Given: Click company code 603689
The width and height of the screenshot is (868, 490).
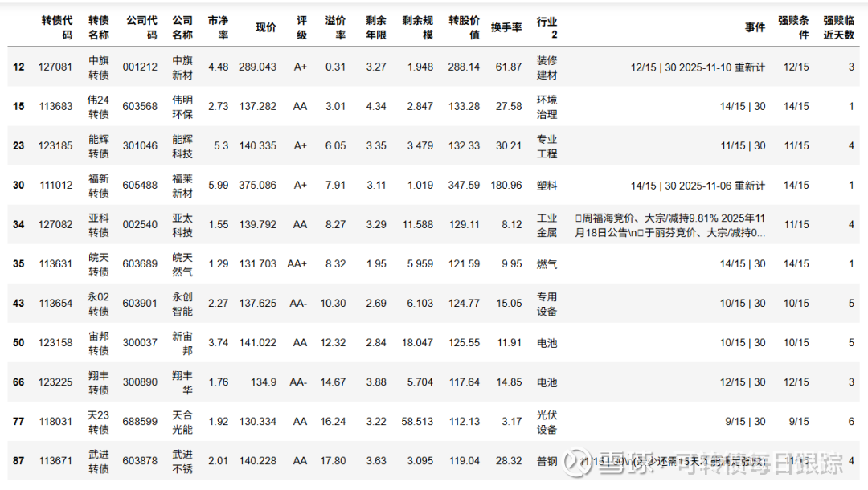Looking at the screenshot, I should click(x=140, y=263).
